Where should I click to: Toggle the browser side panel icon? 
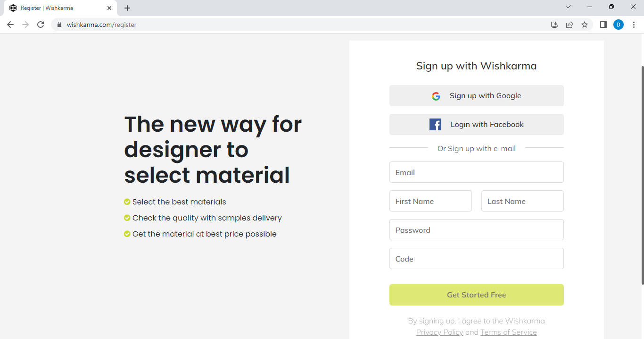[603, 25]
